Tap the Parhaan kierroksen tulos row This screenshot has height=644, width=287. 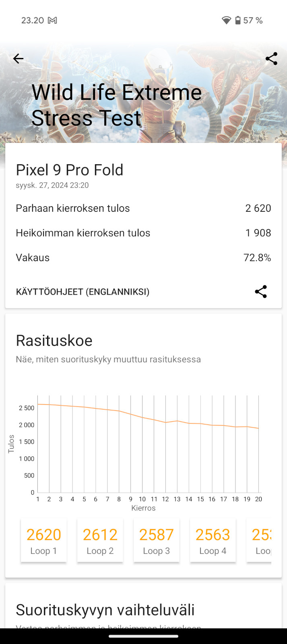[143, 208]
